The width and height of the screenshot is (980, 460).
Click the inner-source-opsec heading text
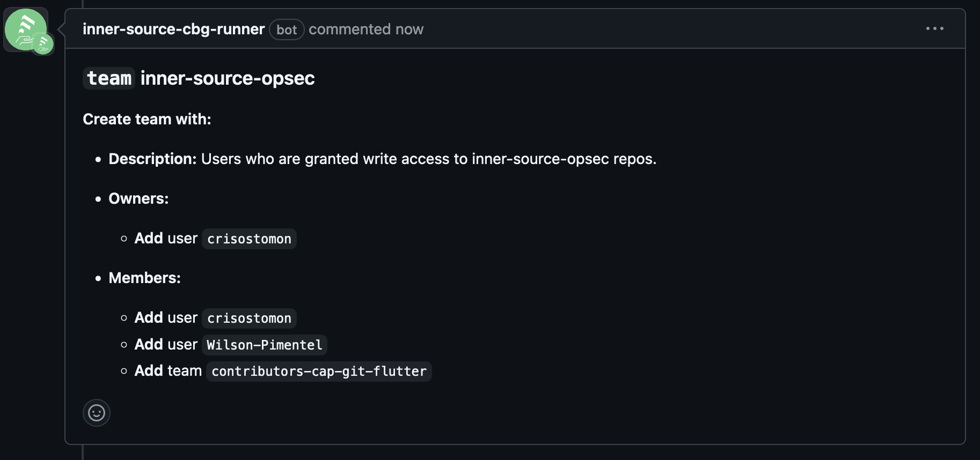[x=228, y=78]
